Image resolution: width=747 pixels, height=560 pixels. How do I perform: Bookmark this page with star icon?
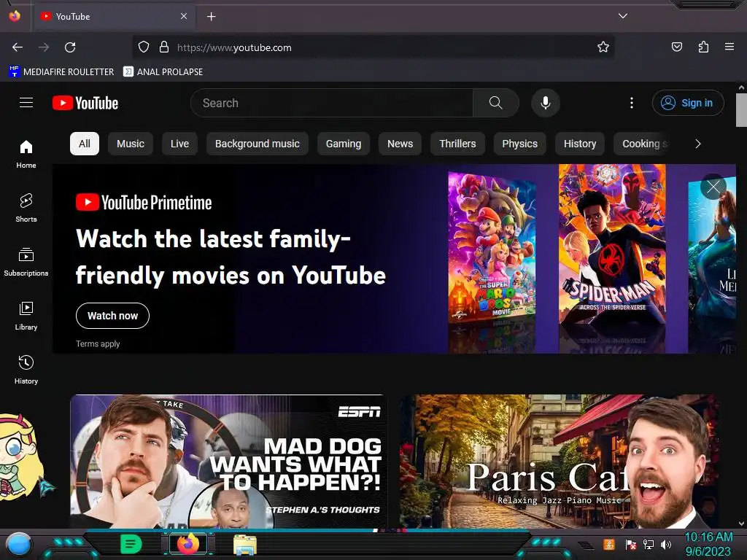[x=603, y=47]
